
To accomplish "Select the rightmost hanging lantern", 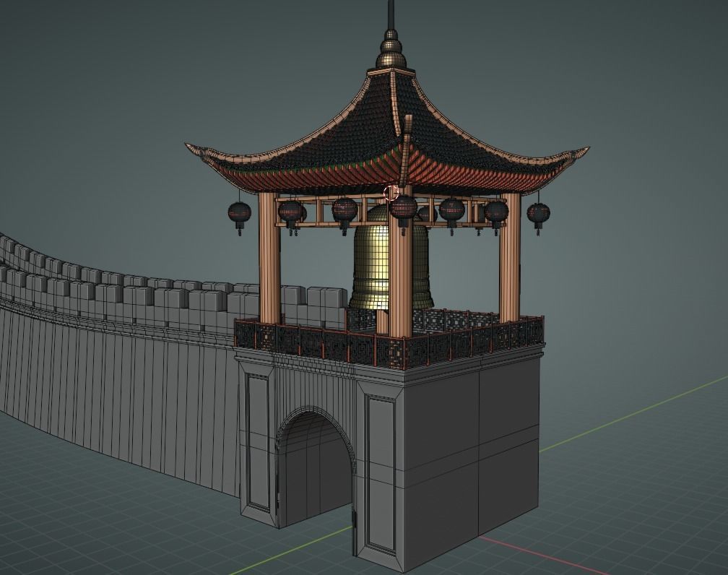I will 539,213.
